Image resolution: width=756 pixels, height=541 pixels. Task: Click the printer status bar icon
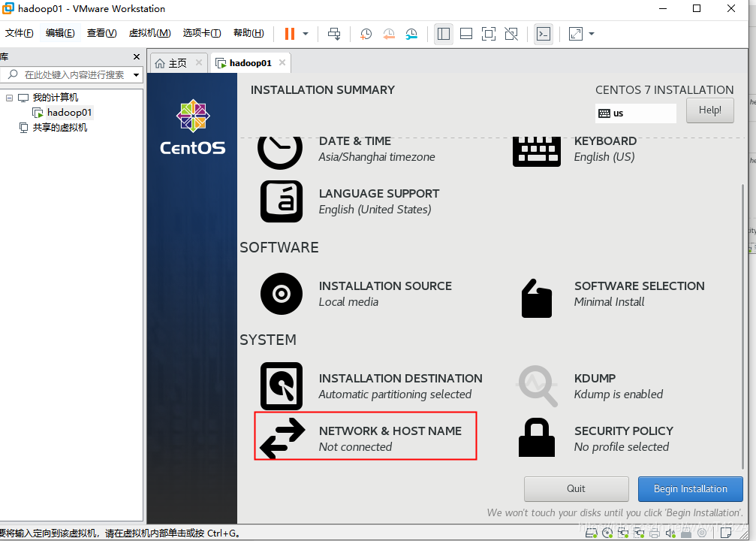(x=655, y=533)
